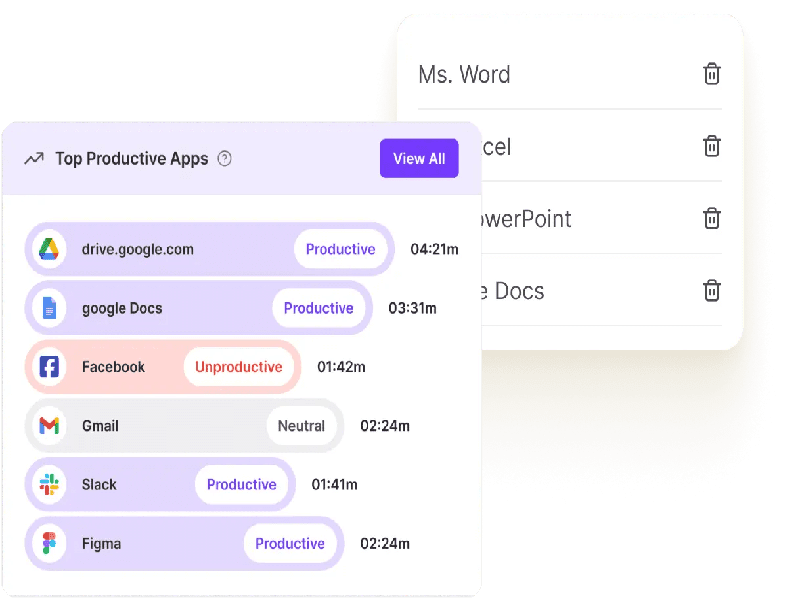Click Neutral tag on Gmail row
This screenshot has width=800, height=600.
[x=301, y=426]
